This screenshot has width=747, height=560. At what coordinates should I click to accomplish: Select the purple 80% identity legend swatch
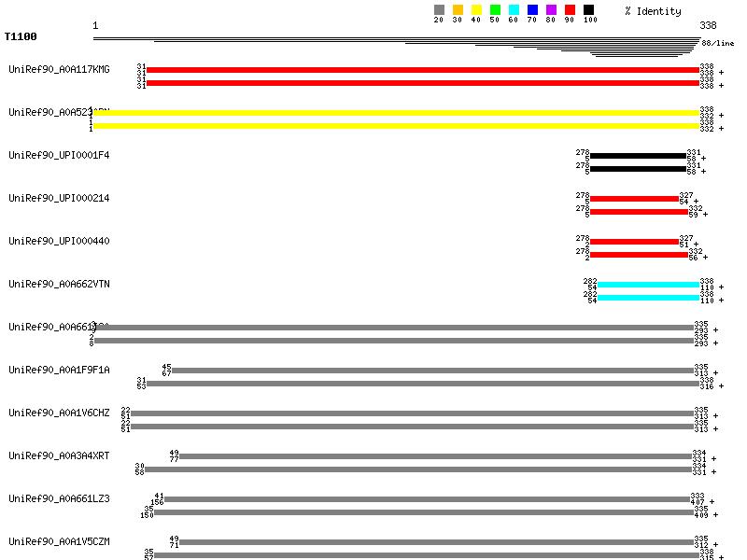coord(551,10)
